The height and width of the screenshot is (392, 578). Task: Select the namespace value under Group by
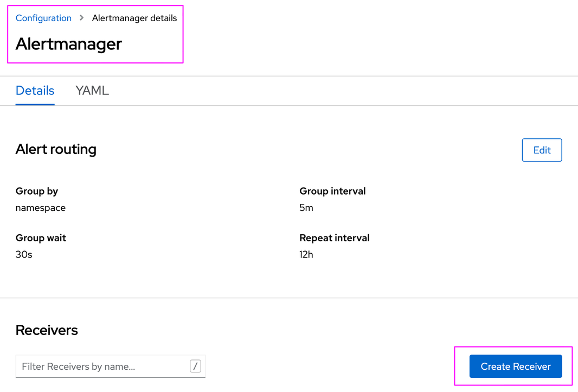[41, 208]
